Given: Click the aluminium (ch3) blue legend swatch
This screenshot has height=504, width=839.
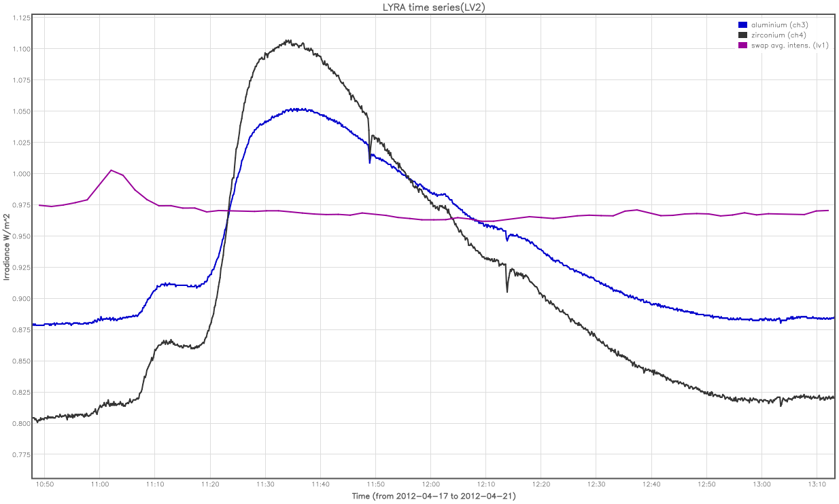Looking at the screenshot, I should (x=742, y=25).
